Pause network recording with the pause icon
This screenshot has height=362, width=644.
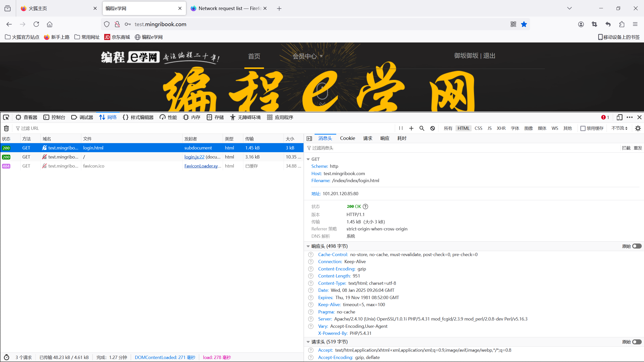401,128
